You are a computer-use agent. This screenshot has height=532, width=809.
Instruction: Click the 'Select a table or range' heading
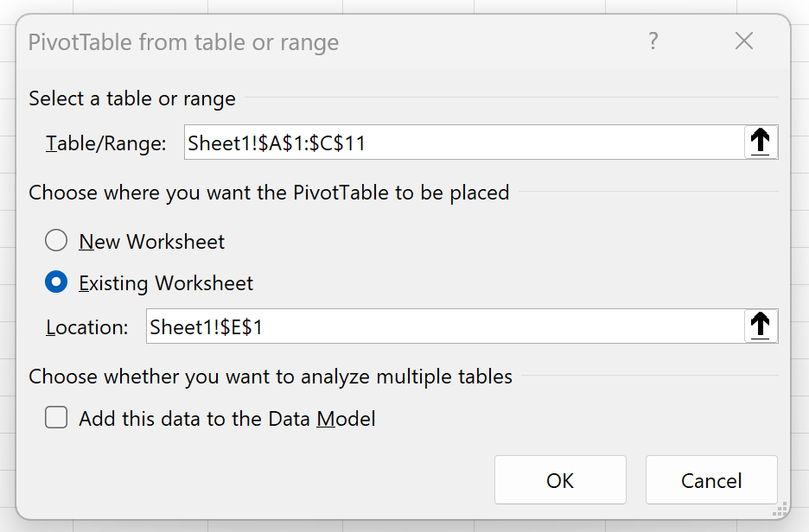point(132,98)
